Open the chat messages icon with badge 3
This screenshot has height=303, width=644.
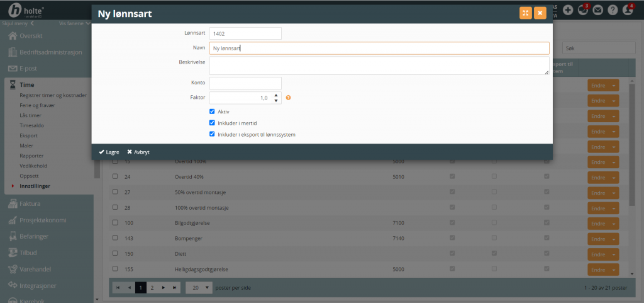click(583, 9)
